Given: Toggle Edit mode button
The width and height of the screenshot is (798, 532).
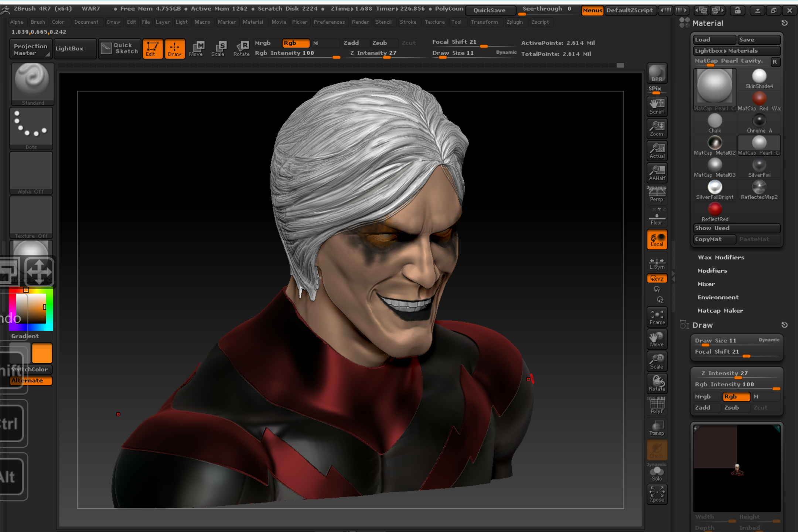Looking at the screenshot, I should click(x=153, y=49).
